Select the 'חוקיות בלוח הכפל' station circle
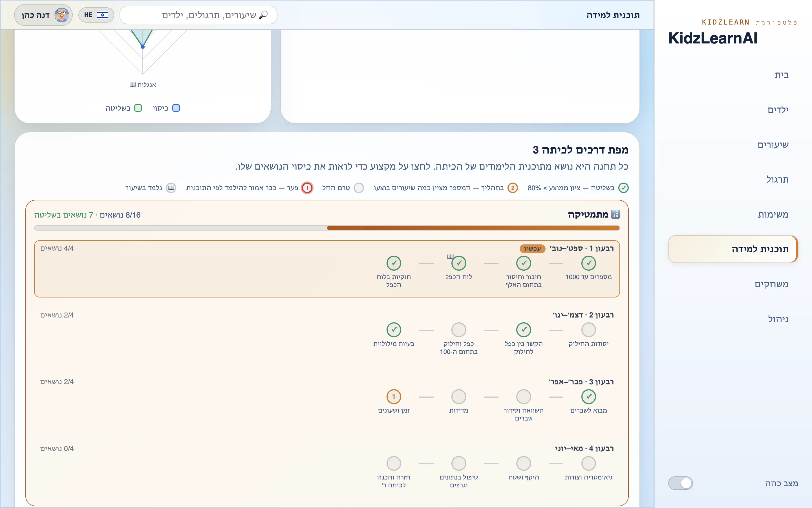Image resolution: width=812 pixels, height=508 pixels. click(394, 263)
